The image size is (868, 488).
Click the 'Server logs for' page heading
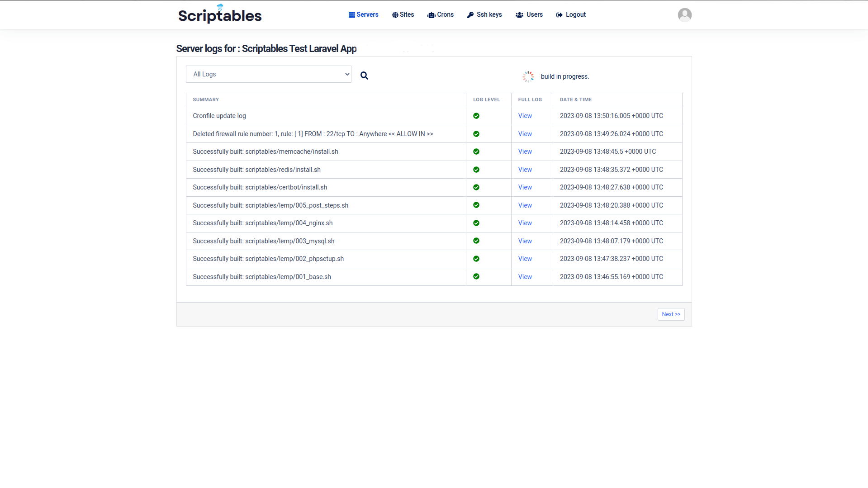266,48
